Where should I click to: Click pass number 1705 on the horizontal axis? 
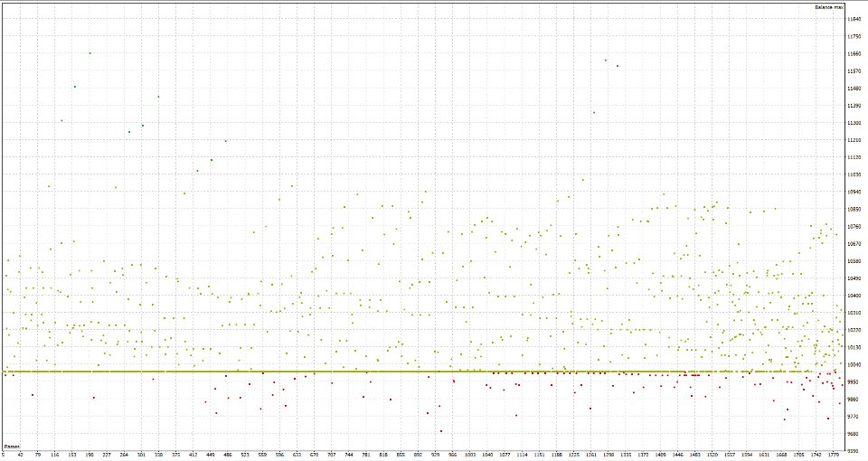(x=798, y=455)
